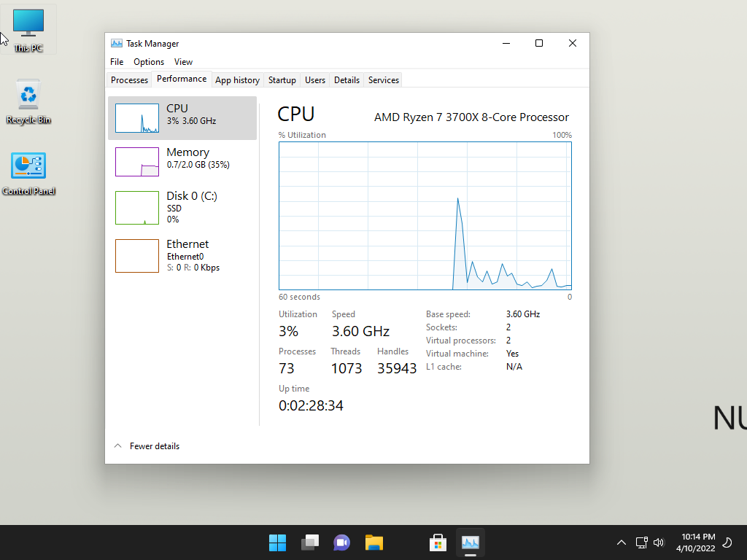The width and height of the screenshot is (747, 560).
Task: Click the Task Manager title bar icon
Action: (116, 43)
